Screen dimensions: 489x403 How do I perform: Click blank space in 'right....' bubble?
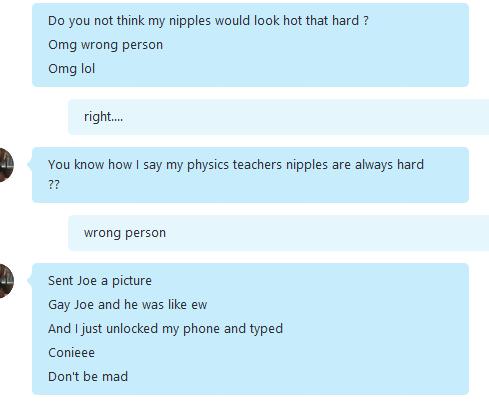(x=300, y=117)
